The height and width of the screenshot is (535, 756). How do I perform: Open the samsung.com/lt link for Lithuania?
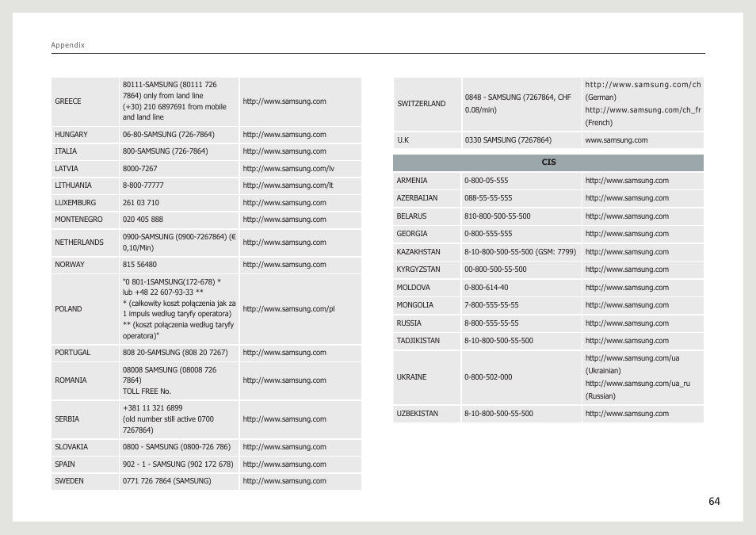(288, 185)
